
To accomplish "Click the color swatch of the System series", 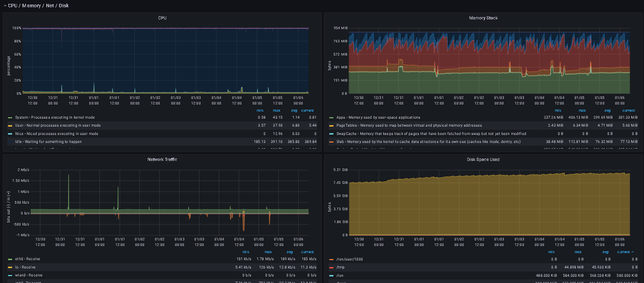I will pos(10,118).
